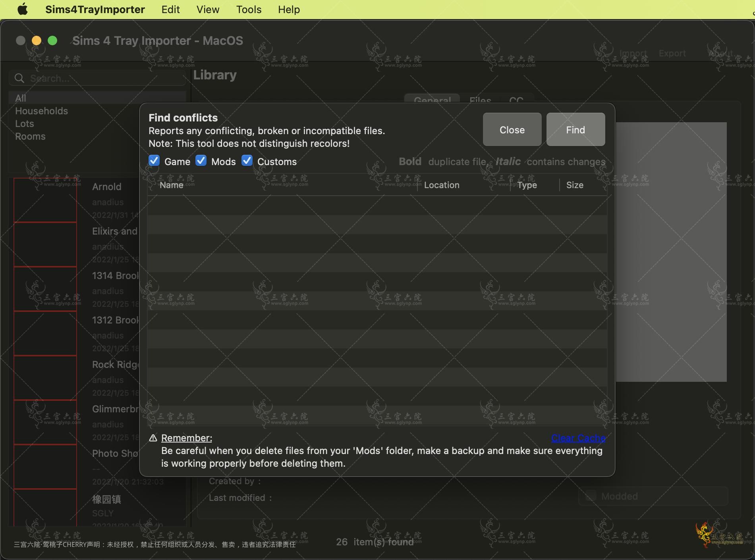Click the search field in sidebar
The width and height of the screenshot is (755, 560).
click(97, 78)
